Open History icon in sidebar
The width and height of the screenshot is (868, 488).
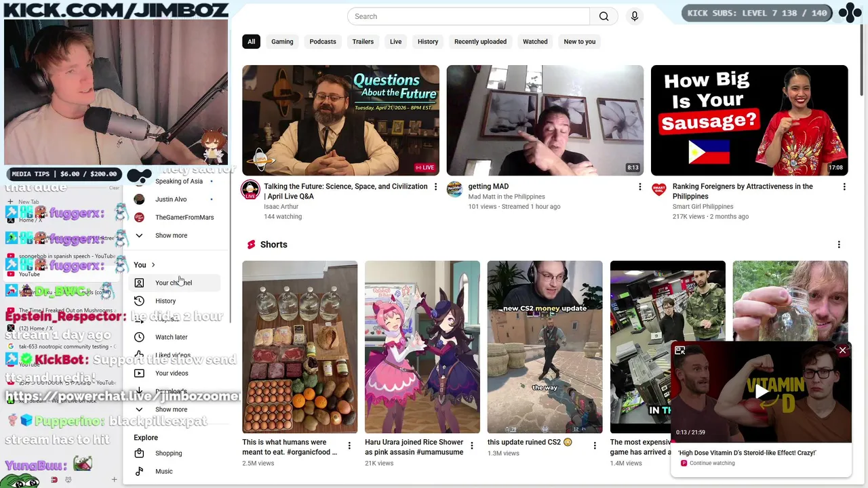coord(139,301)
